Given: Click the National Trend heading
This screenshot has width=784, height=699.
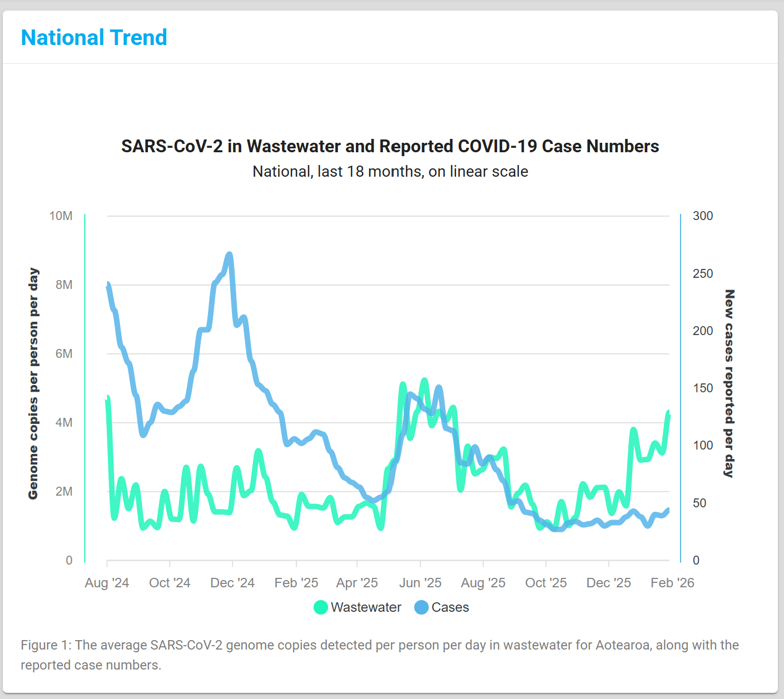Looking at the screenshot, I should tap(94, 38).
